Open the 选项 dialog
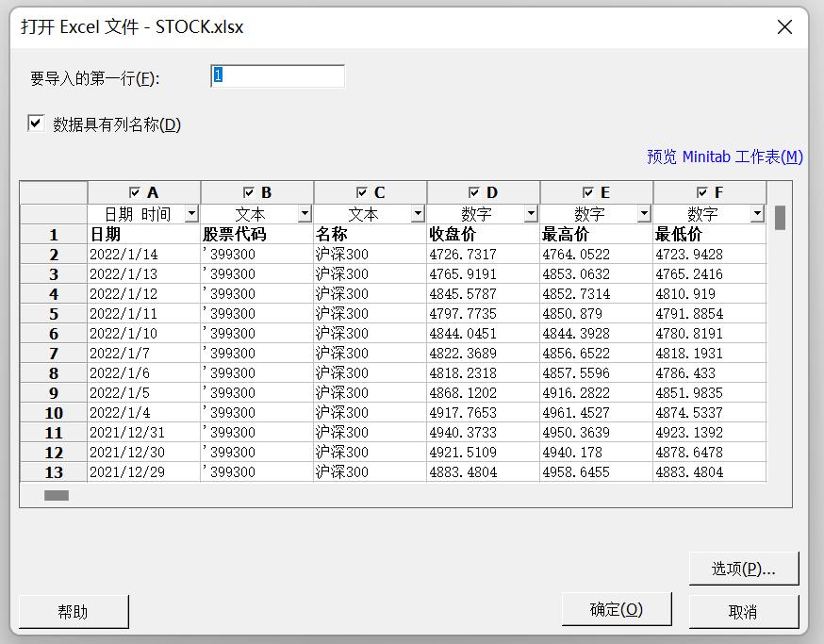 pyautogui.click(x=743, y=568)
